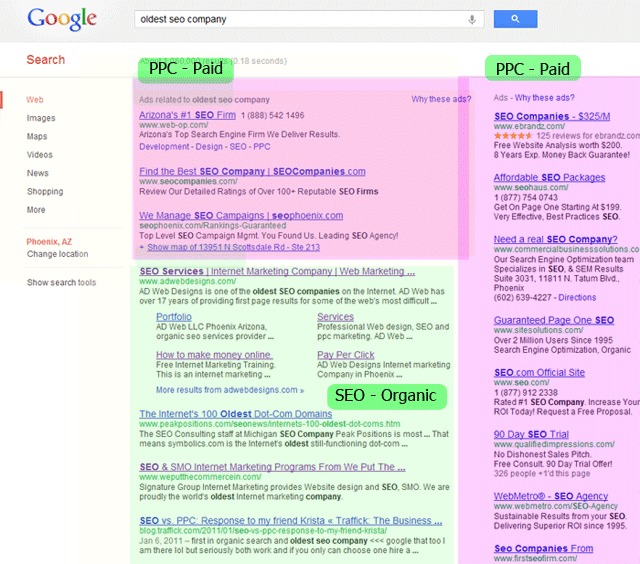Click the Development sitelink under the Arizona ad
The image size is (640, 564).
pyautogui.click(x=164, y=147)
